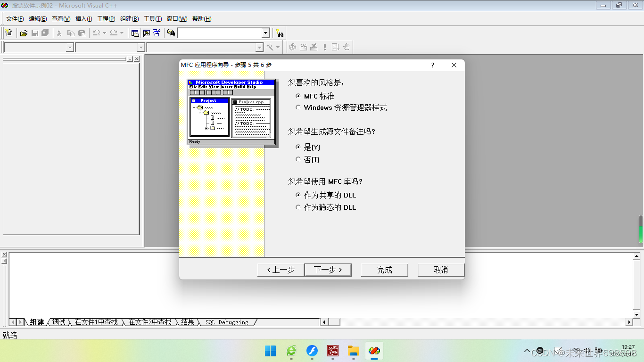
Task: Select 作为共享的 DLL option
Action: [298, 195]
